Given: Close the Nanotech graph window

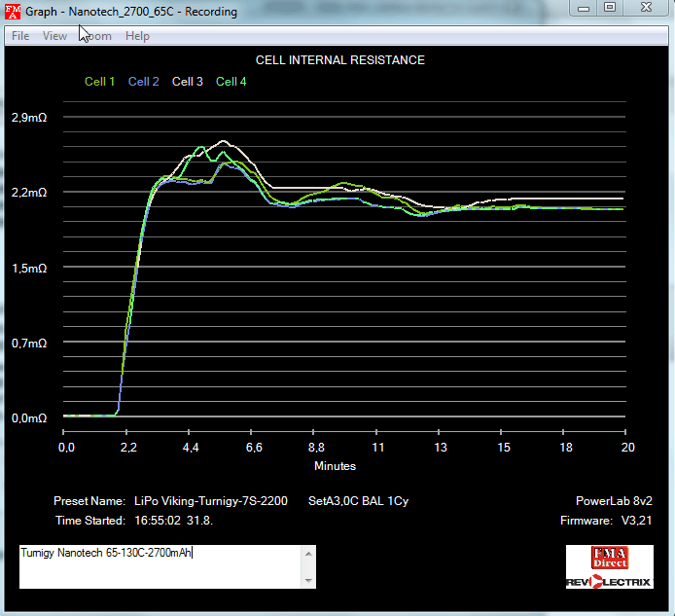Looking at the screenshot, I should coord(644,8).
